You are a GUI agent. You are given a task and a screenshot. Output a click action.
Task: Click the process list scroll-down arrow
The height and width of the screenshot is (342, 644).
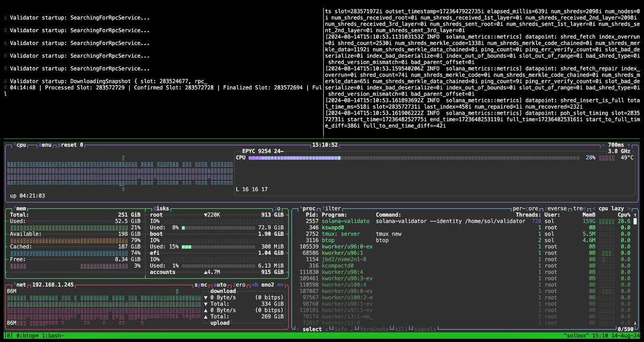pyautogui.click(x=634, y=322)
